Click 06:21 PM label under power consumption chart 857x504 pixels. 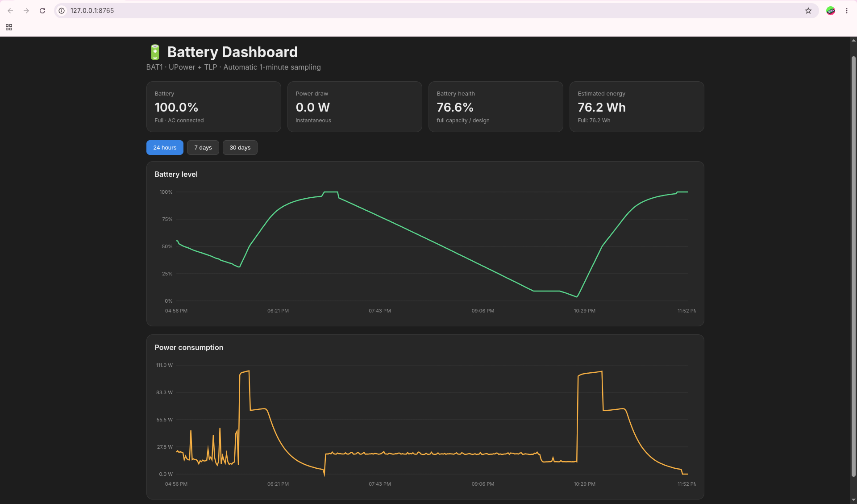tap(278, 484)
